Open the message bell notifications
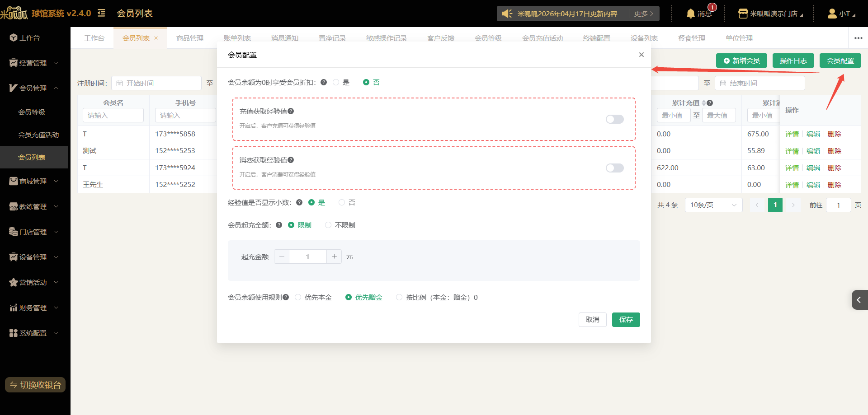The width and height of the screenshot is (868, 415). [699, 14]
